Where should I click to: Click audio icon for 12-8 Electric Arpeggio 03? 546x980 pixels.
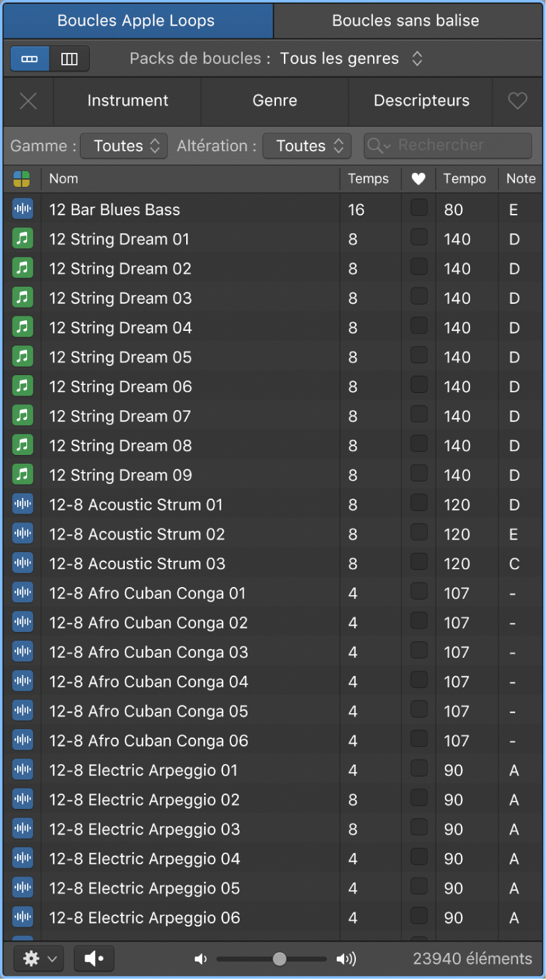pos(22,829)
